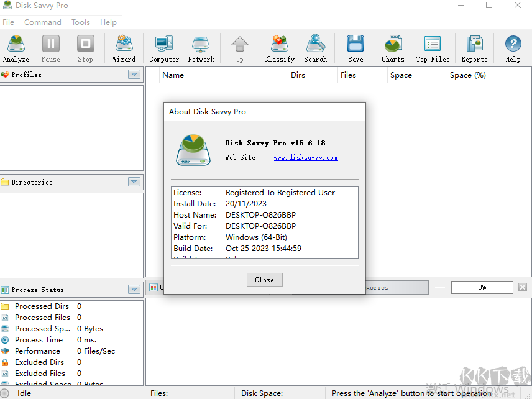The image size is (532, 399).
Task: Click the Disk Space status bar field
Action: tap(280, 393)
